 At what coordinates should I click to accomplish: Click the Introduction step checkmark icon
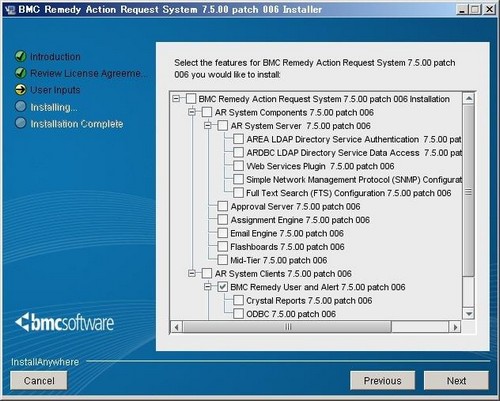pos(21,56)
